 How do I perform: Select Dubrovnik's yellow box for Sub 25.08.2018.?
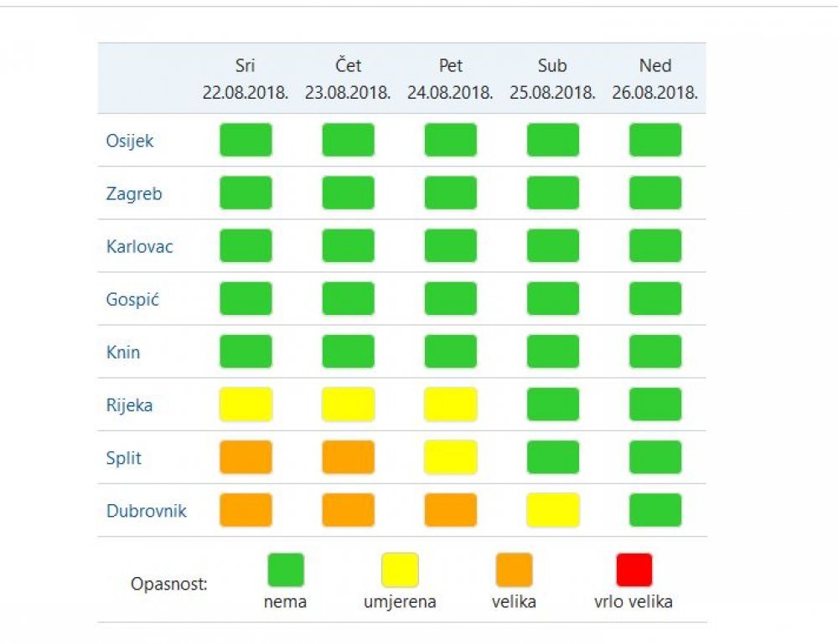[552, 510]
